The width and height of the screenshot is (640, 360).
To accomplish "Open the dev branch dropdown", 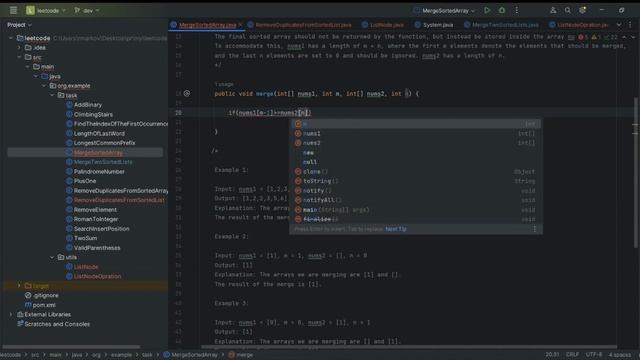I will click(x=87, y=11).
